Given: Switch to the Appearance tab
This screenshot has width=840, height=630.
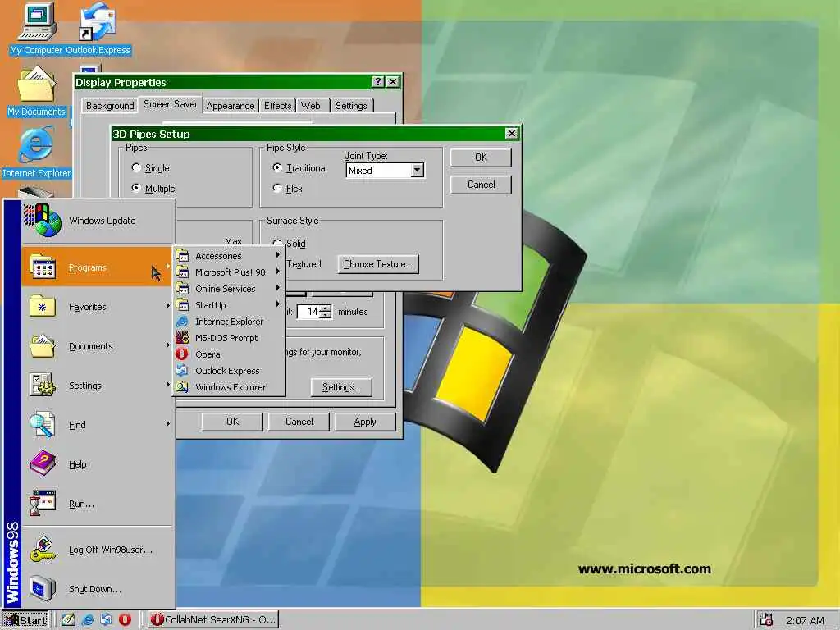Looking at the screenshot, I should [x=231, y=106].
